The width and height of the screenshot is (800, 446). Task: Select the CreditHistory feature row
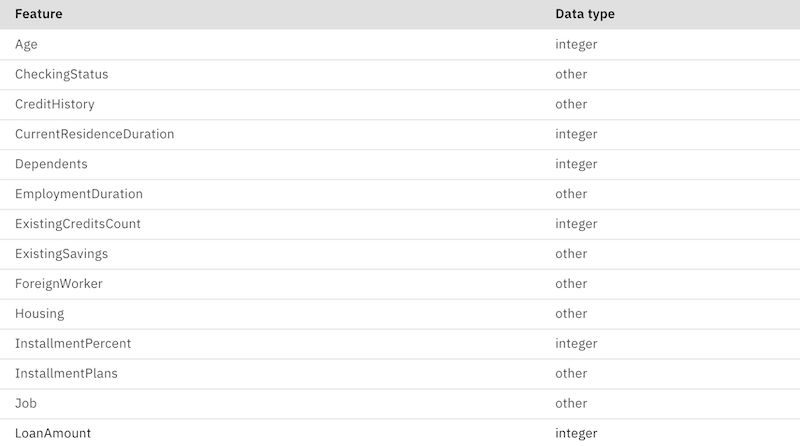[x=400, y=104]
